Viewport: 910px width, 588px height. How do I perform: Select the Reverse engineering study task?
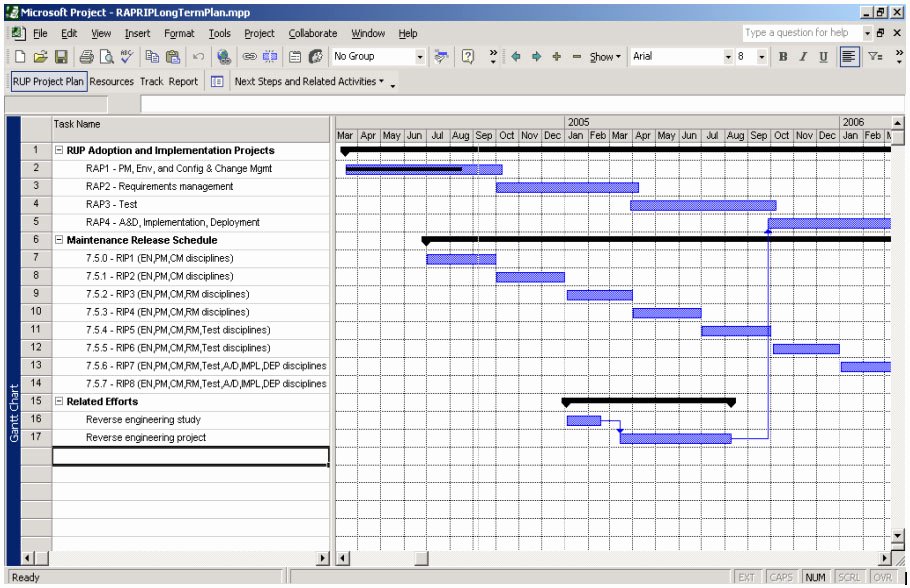pyautogui.click(x=143, y=419)
